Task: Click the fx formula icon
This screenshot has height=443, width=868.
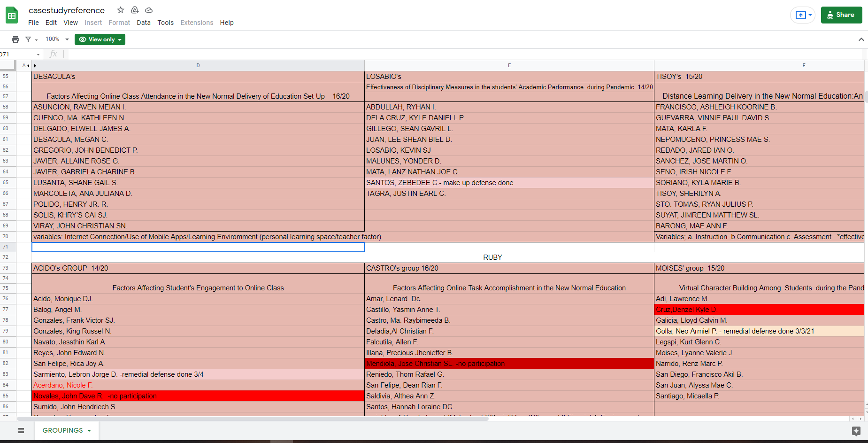Action: click(x=53, y=54)
